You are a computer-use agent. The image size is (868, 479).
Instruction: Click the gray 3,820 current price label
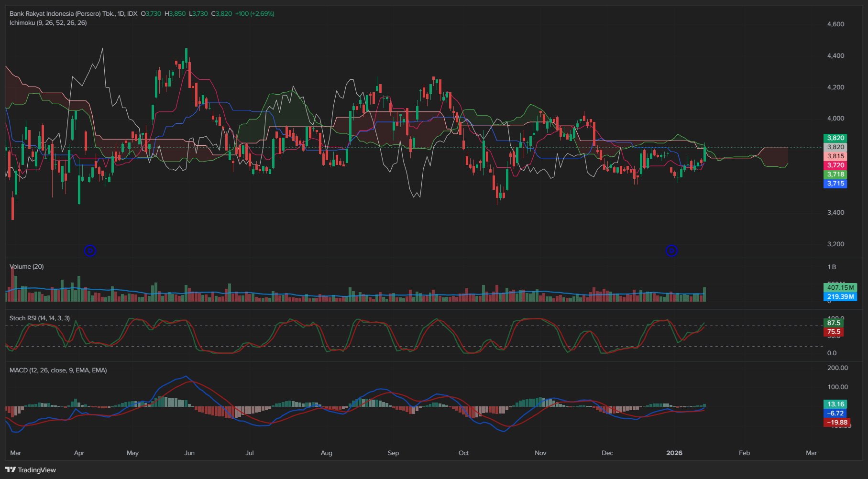pos(835,147)
